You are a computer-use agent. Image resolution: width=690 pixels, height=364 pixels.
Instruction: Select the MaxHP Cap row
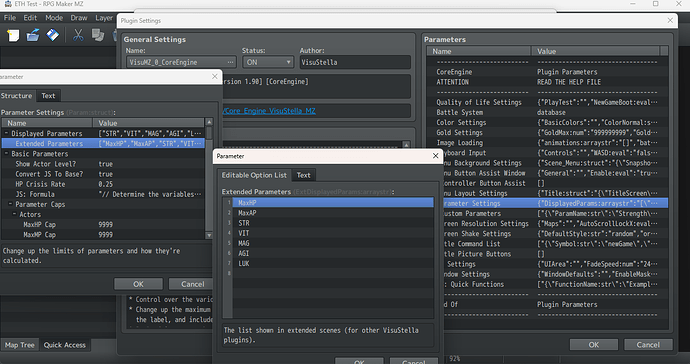click(x=103, y=224)
